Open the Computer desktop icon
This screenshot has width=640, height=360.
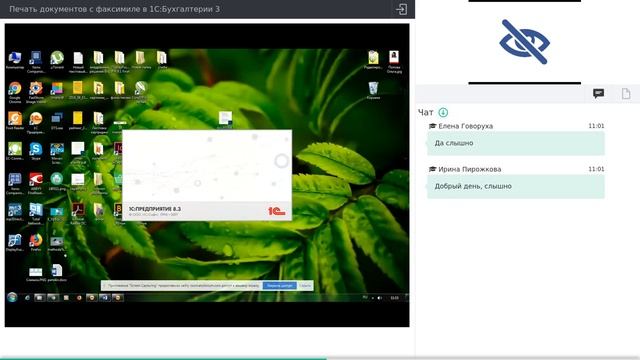(15, 60)
